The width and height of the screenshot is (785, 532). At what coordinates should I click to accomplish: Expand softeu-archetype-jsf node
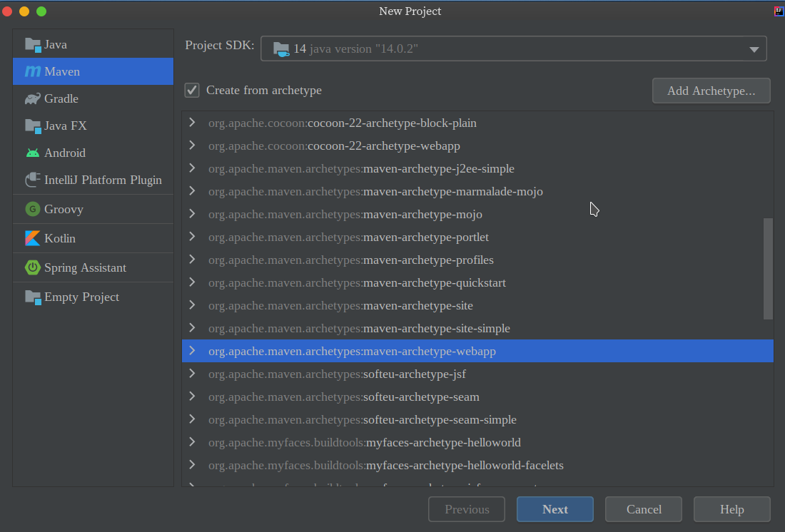point(192,374)
